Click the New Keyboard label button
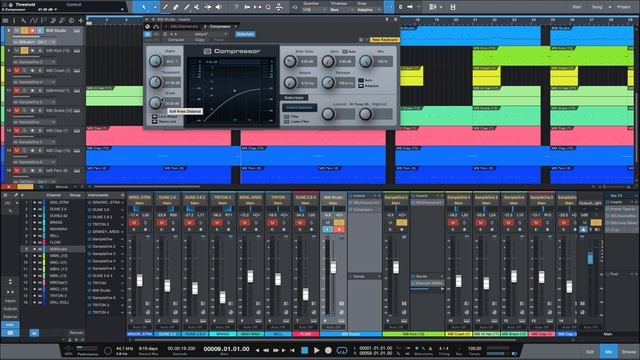The width and height of the screenshot is (640, 360). click(x=384, y=40)
